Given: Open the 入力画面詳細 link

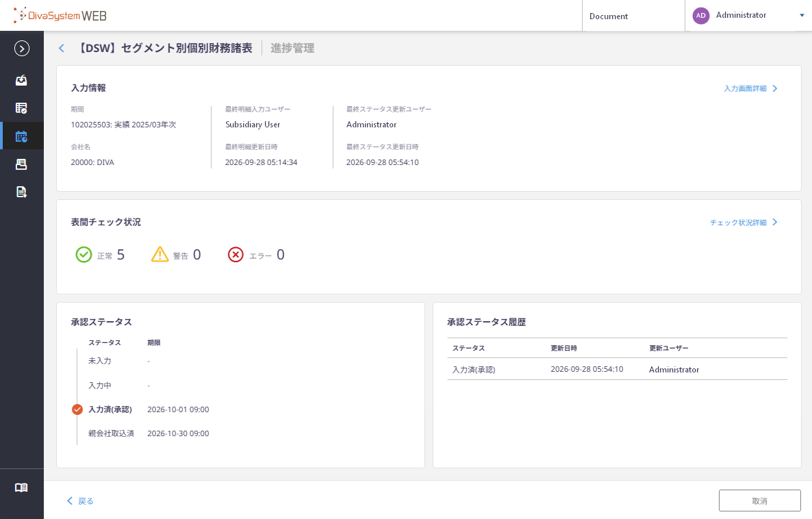Looking at the screenshot, I should pyautogui.click(x=750, y=88).
